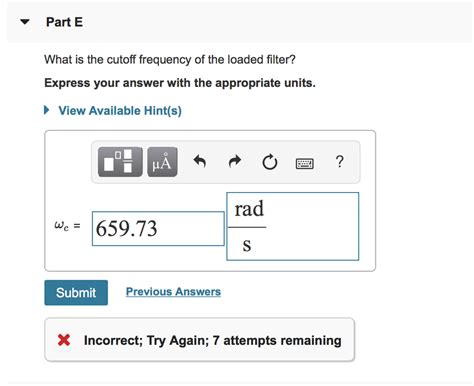Open the help question mark
The image size is (474, 386).
339,161
